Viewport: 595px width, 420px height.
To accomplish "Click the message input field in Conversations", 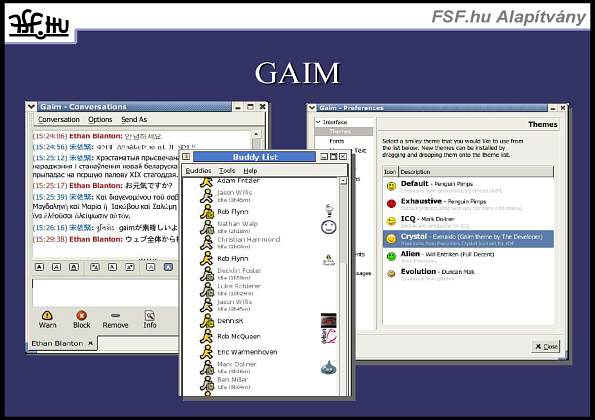I will pyautogui.click(x=105, y=293).
